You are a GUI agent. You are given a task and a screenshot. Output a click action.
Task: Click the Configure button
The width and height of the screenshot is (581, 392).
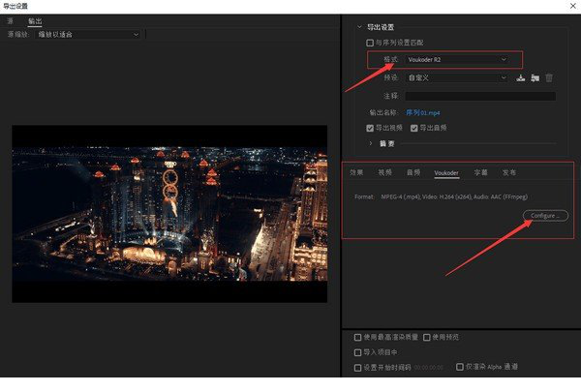pos(545,216)
